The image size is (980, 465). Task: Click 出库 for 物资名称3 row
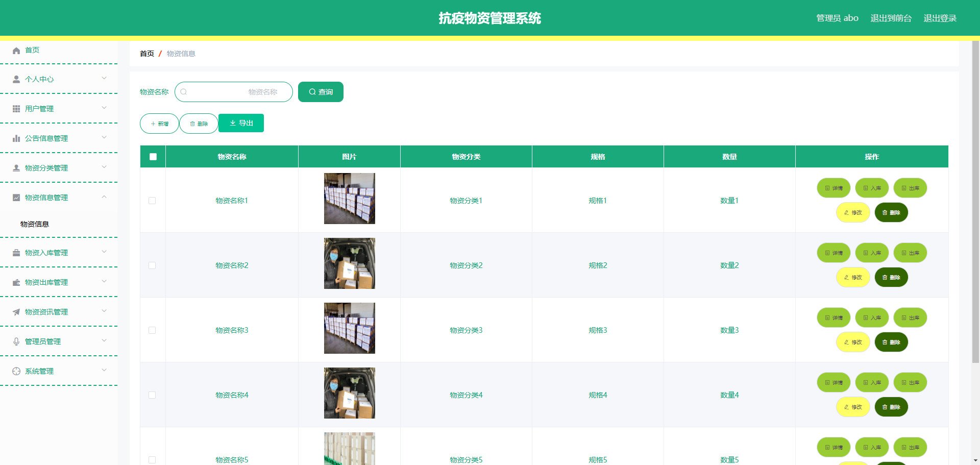tap(910, 317)
